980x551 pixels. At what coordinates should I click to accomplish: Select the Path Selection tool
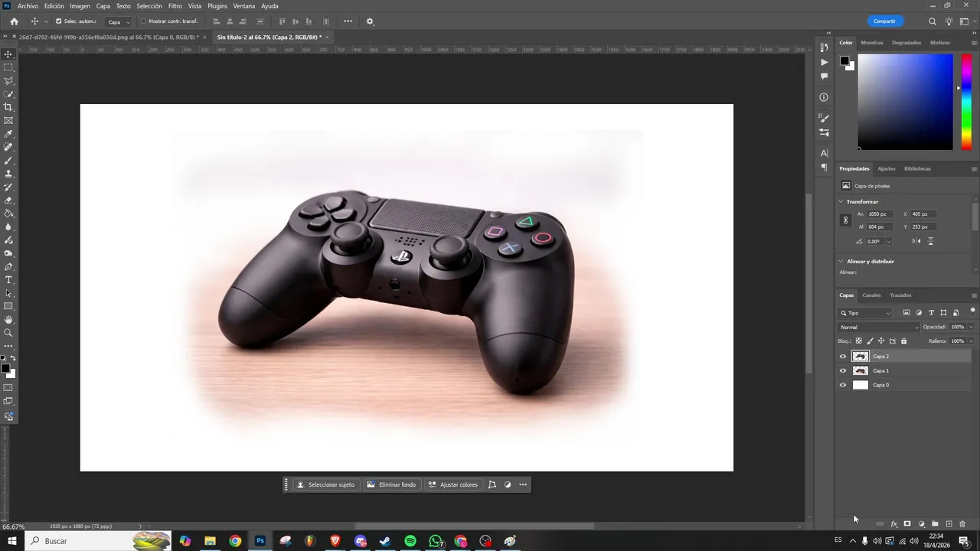coord(8,293)
